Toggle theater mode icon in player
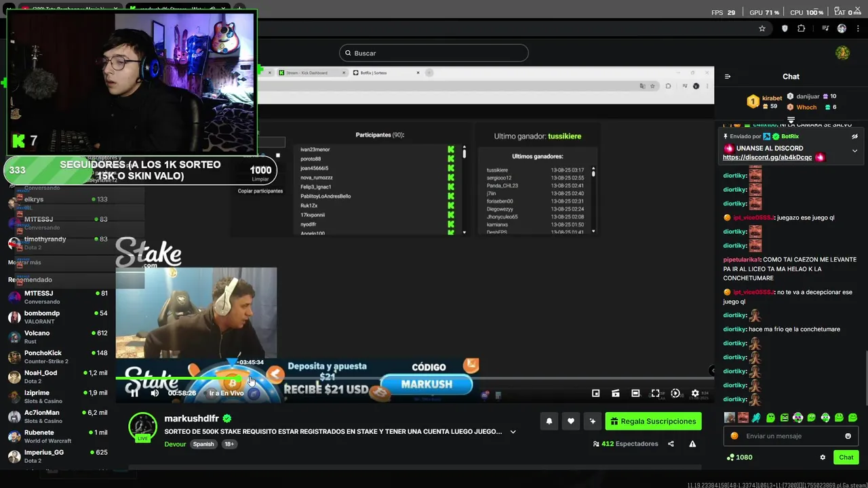The width and height of the screenshot is (868, 488). tap(635, 393)
